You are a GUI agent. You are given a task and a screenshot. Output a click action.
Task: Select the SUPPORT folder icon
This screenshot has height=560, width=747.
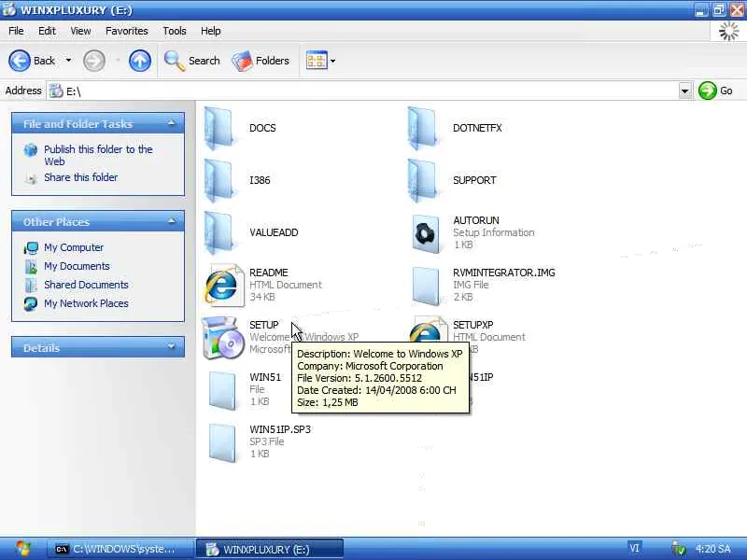pos(423,180)
